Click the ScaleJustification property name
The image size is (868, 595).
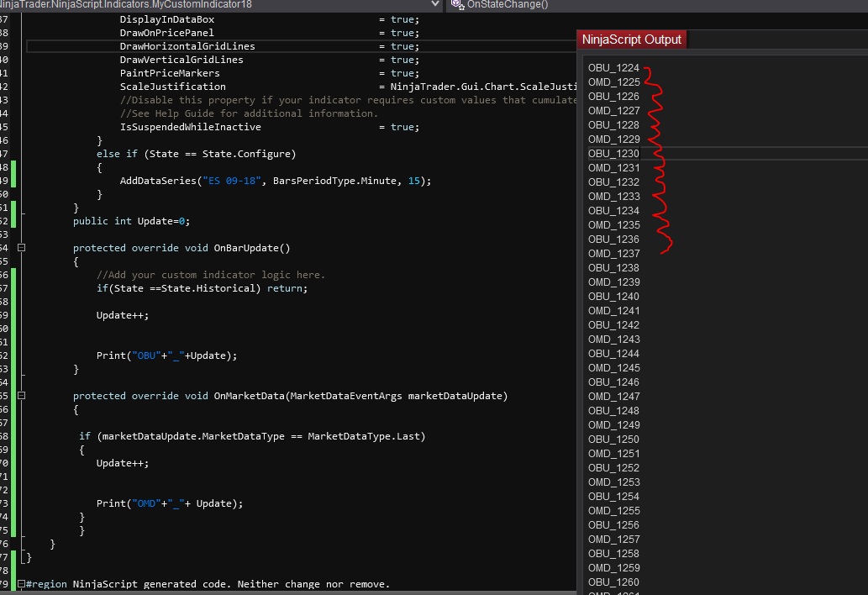pos(172,87)
